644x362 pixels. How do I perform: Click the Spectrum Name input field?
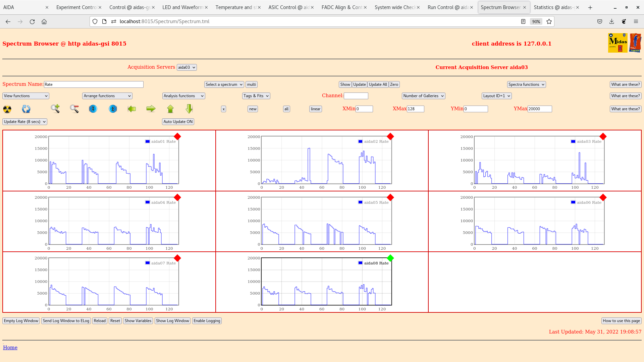94,84
